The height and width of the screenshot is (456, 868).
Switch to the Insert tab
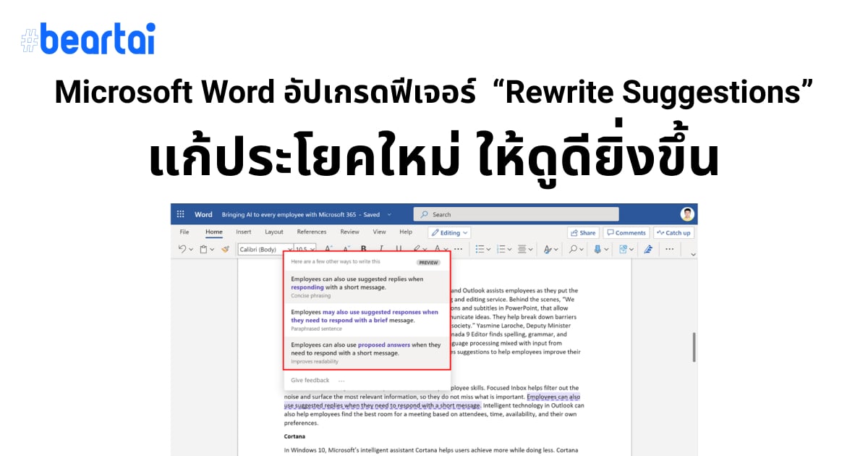pos(244,232)
